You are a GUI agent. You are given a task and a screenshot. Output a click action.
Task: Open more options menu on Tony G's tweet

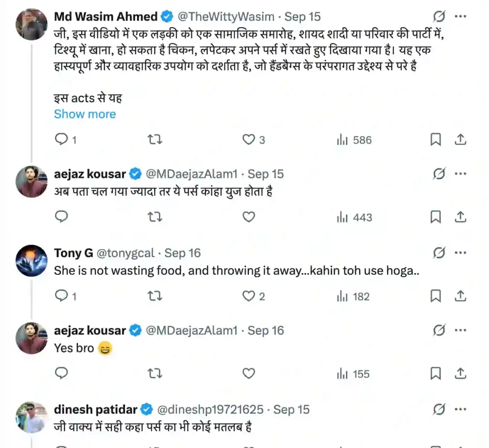click(460, 253)
